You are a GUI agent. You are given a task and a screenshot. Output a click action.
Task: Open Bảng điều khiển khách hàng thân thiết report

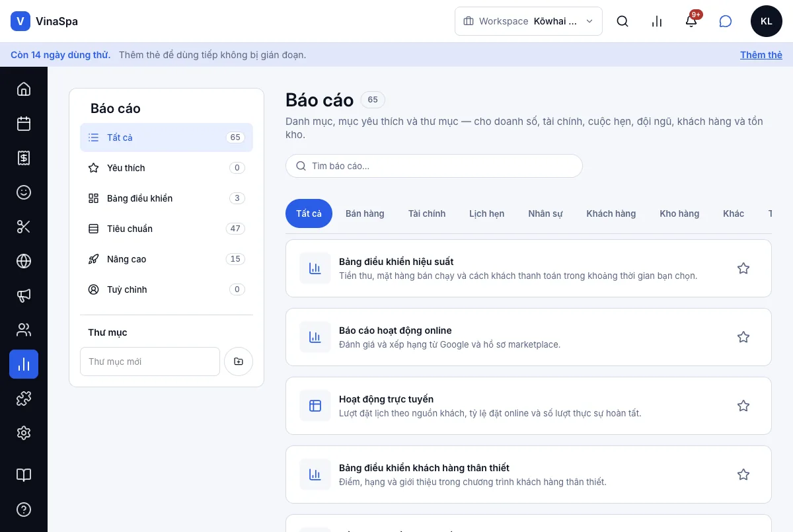click(529, 475)
